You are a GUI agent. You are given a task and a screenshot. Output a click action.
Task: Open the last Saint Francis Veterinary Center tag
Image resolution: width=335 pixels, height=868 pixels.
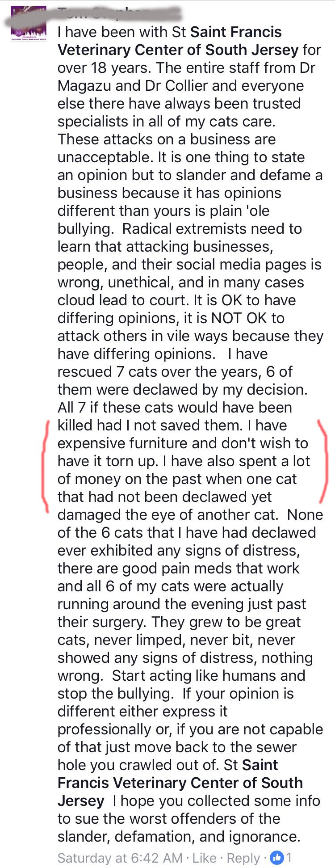pyautogui.click(x=180, y=783)
